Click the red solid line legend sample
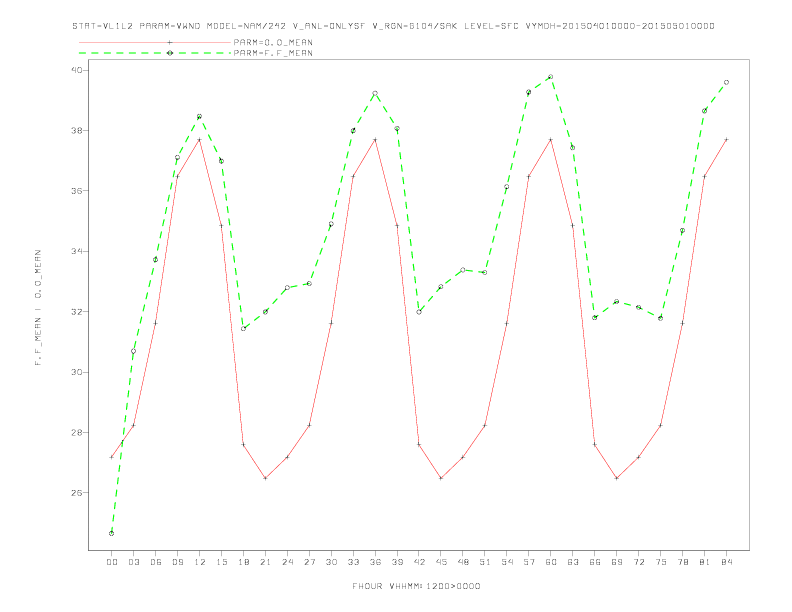The image size is (792, 612). 155,42
